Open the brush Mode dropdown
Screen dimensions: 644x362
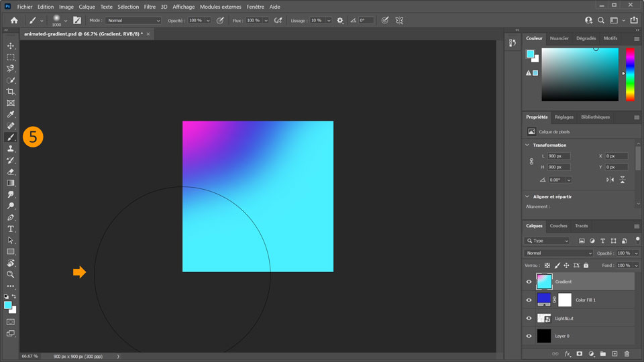pyautogui.click(x=133, y=21)
